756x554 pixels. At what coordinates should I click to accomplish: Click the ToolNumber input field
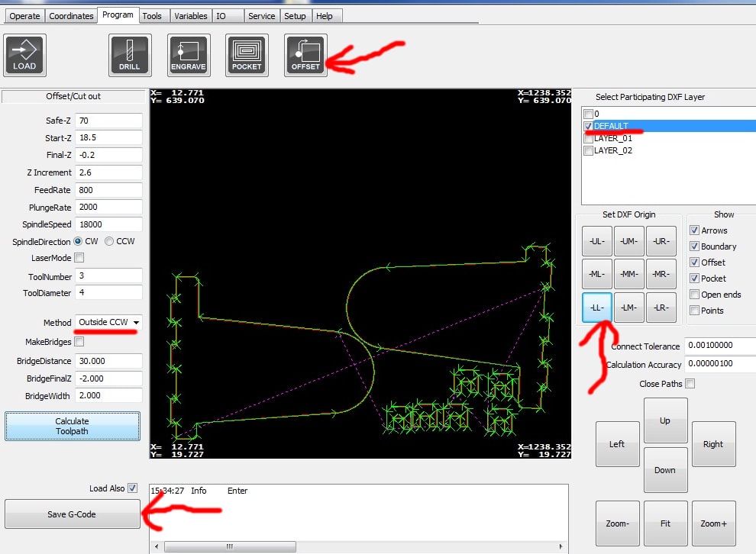point(108,275)
